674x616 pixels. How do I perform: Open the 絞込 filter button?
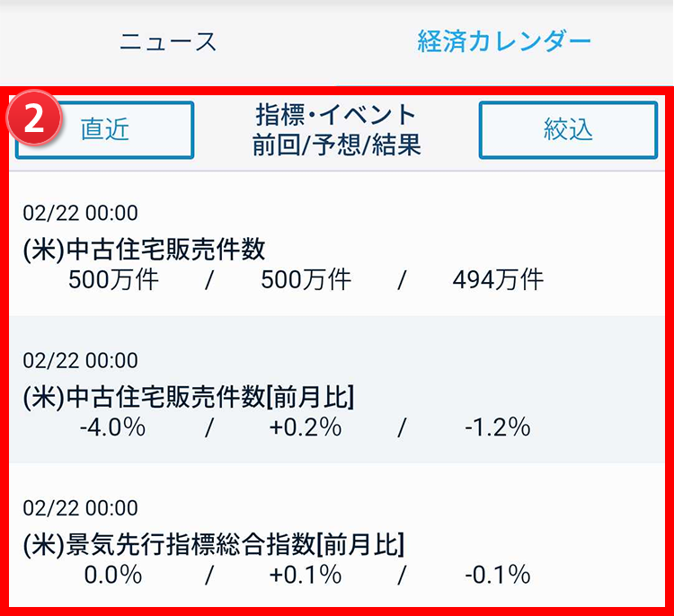click(568, 129)
